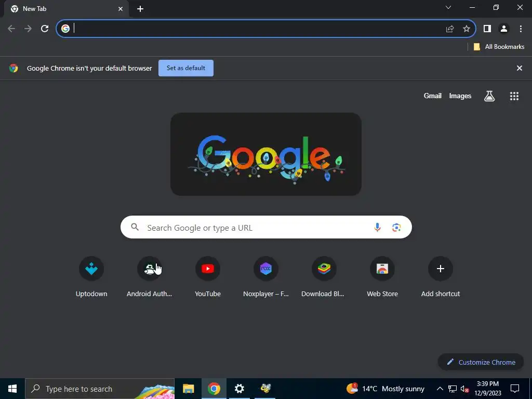Viewport: 532px width, 399px height.
Task: Open the Web Store shortcut
Action: [x=382, y=277]
